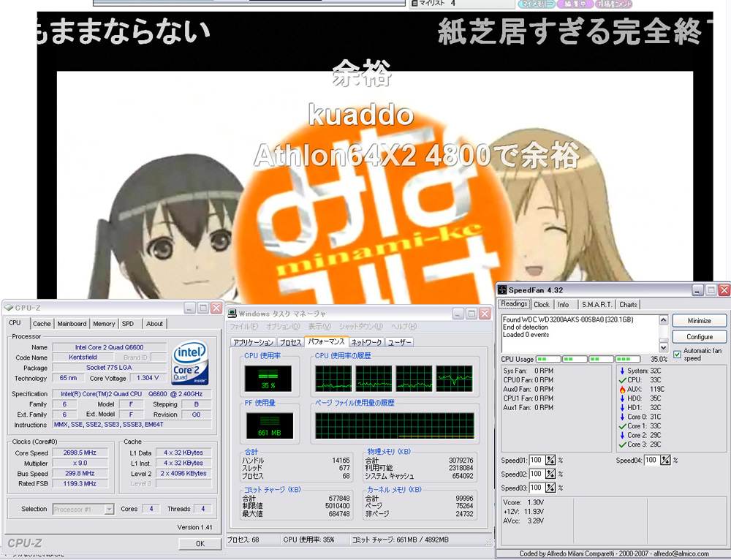Switch to the Clock tab in SpeedFan
Screen dimensions: 731x560
[541, 304]
